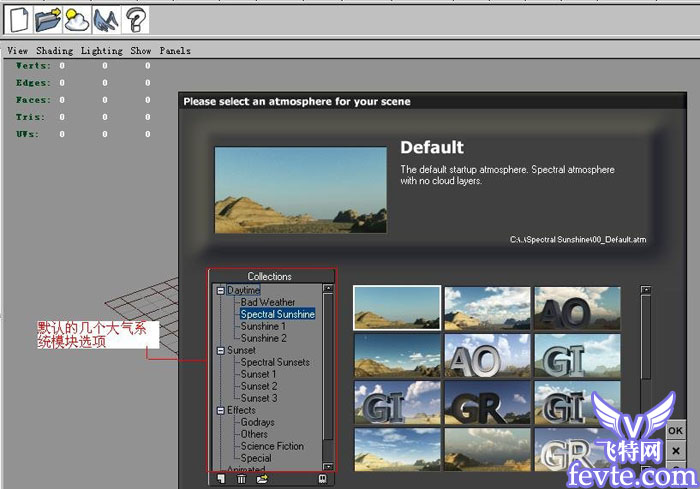
Task: Collapse the Effects collection node
Action: 220,410
